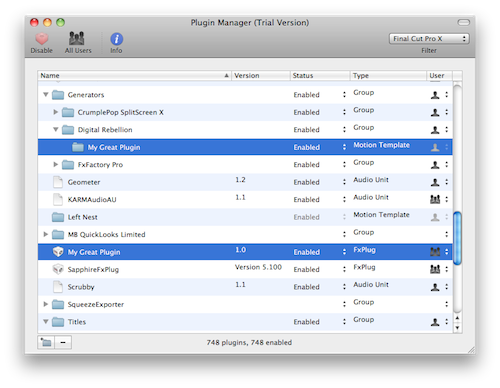Click the Digital Rebellion folder icon
Screen dimensions: 500x388
pyautogui.click(x=68, y=130)
